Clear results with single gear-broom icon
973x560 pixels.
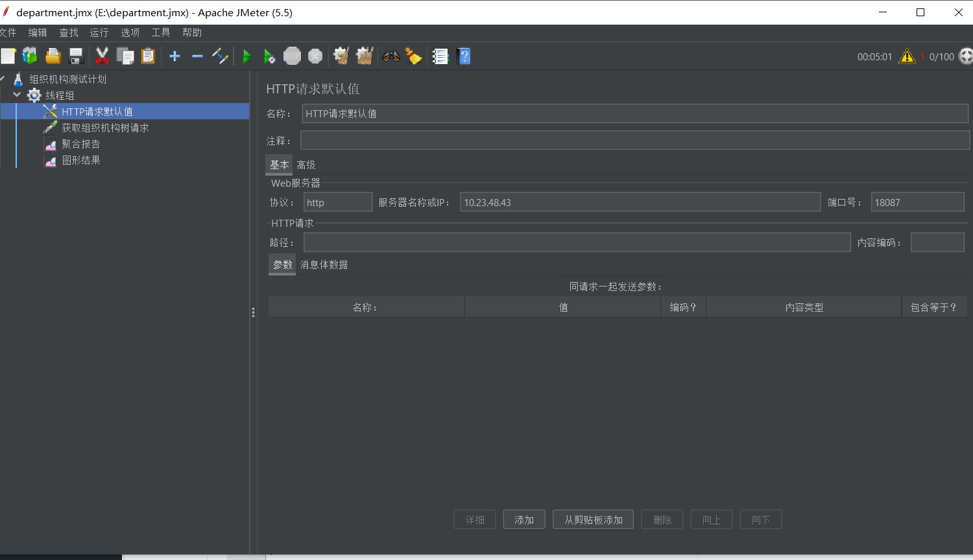[x=341, y=56]
